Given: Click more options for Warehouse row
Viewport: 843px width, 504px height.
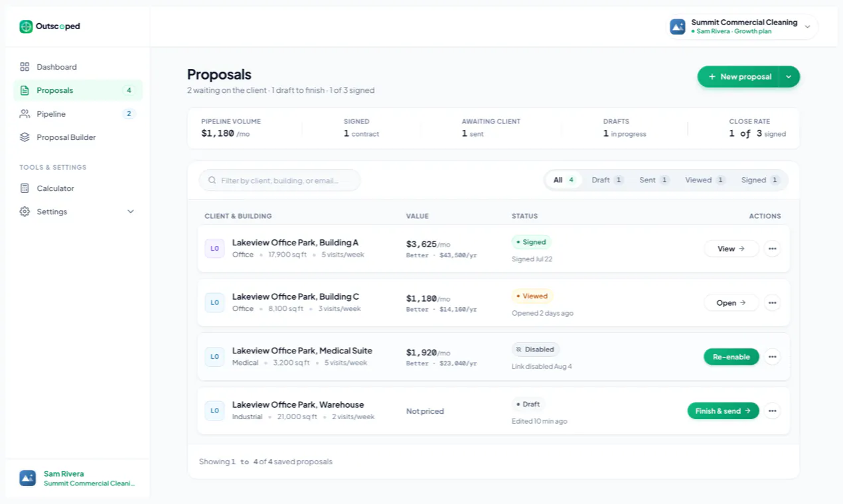Looking at the screenshot, I should tap(772, 411).
